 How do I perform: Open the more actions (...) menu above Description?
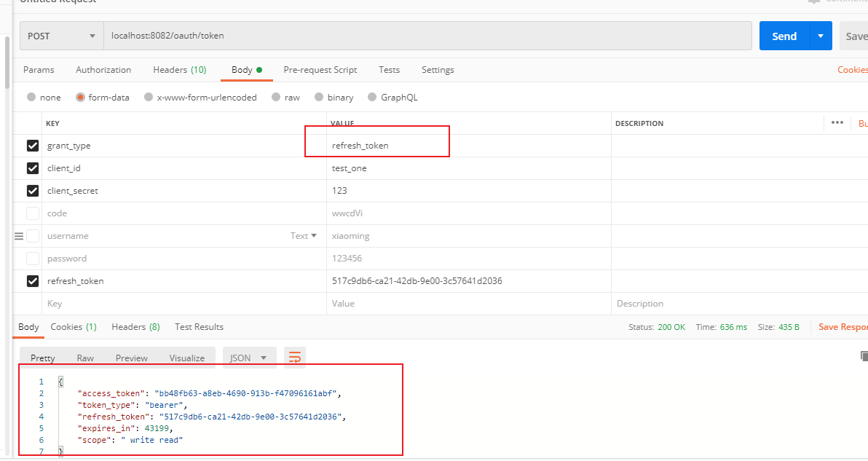pyautogui.click(x=837, y=122)
